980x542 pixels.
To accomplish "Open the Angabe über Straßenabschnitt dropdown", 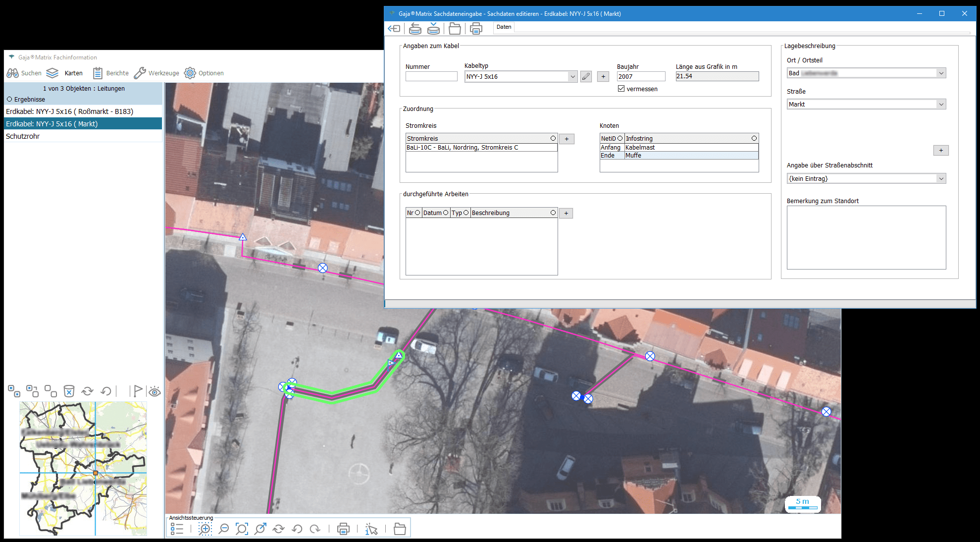I will 941,178.
